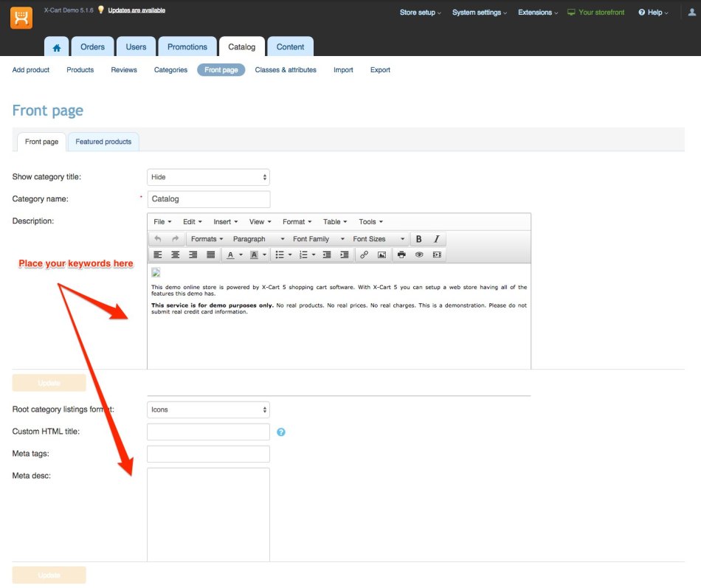This screenshot has width=701, height=588.
Task: Toggle italic formatting in the editor
Action: (435, 238)
